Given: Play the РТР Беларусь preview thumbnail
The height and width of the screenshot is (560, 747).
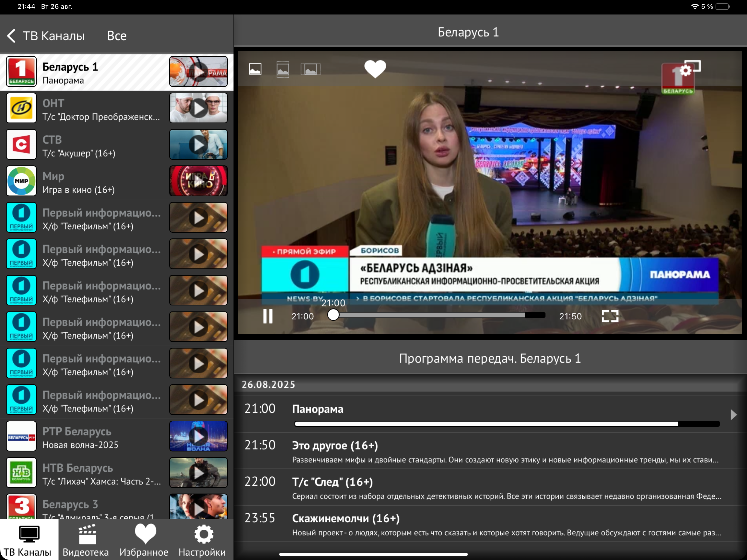Looking at the screenshot, I should point(199,436).
